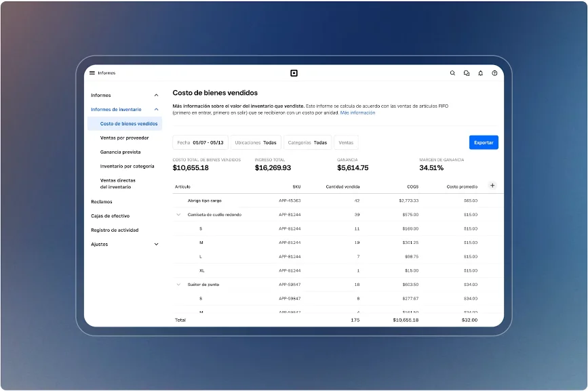
Task: Collapse the Suéter de punto row
Action: pyautogui.click(x=178, y=285)
